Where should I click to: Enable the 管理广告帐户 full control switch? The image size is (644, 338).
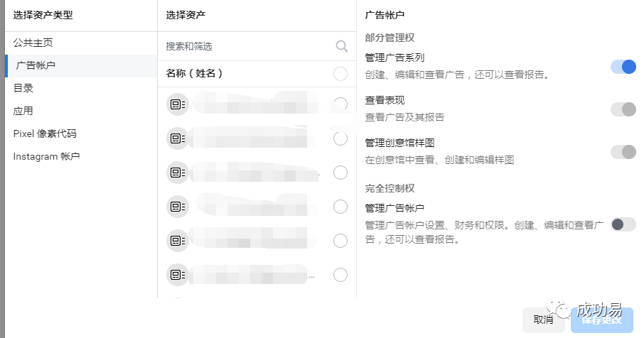[x=623, y=224]
